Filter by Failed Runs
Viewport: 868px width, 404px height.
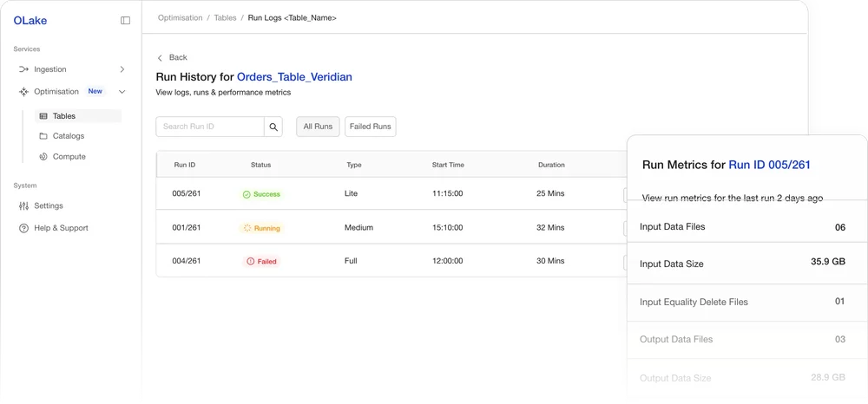[371, 127]
